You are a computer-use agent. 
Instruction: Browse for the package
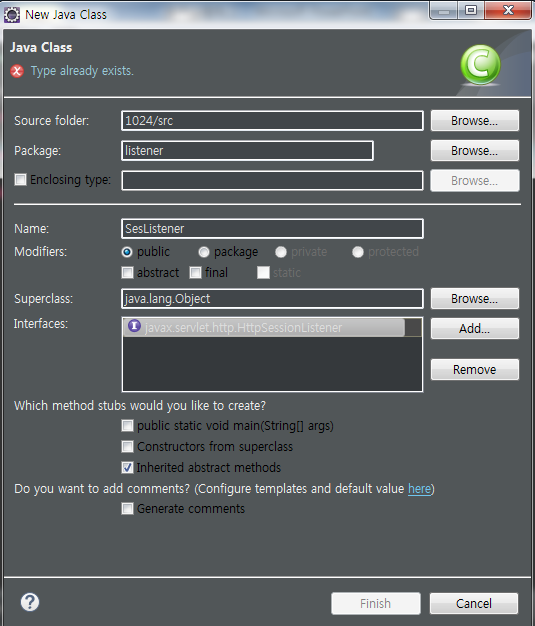tap(475, 151)
